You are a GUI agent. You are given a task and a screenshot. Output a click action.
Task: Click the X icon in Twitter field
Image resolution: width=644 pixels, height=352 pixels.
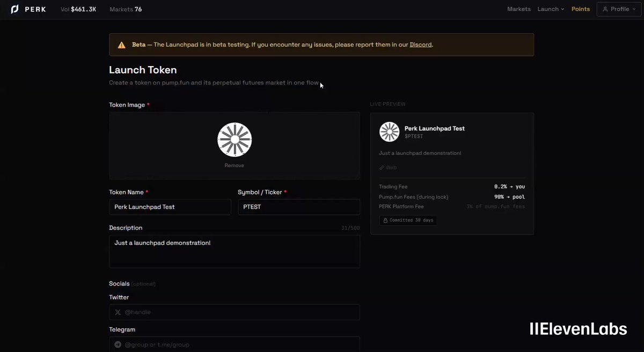(x=118, y=312)
